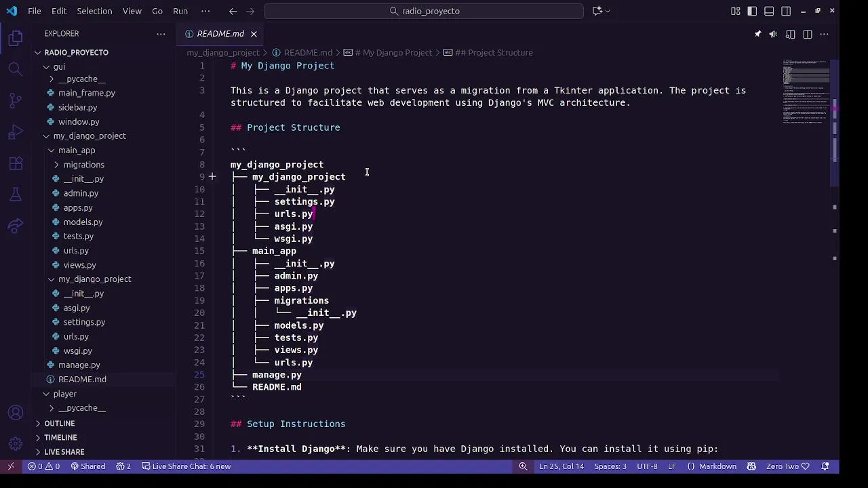
Task: Click Ln 25, Col 14 status entry
Action: coord(561,466)
